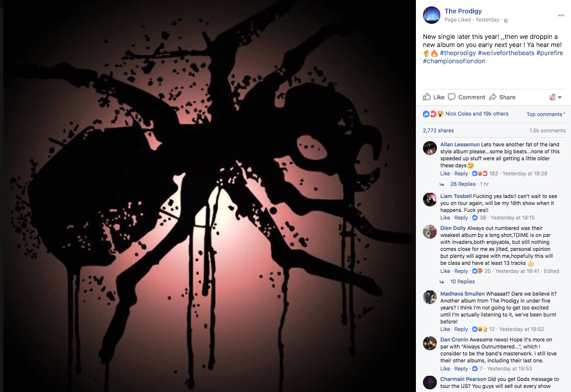Open the post reaction emoji icons
Viewport: 571px width, 392px height.
point(433,114)
